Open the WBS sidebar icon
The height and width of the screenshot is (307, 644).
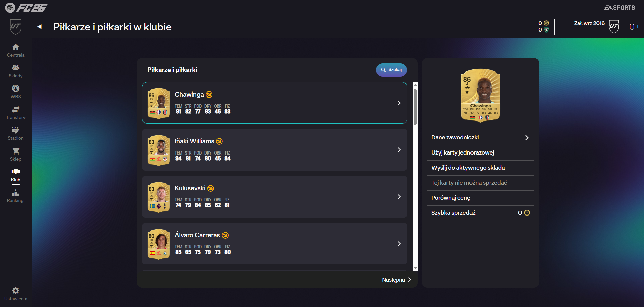(16, 89)
